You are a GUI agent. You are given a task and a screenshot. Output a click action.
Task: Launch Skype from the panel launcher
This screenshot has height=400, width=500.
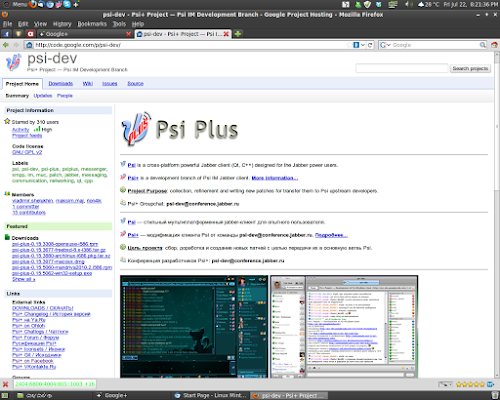[x=67, y=4]
